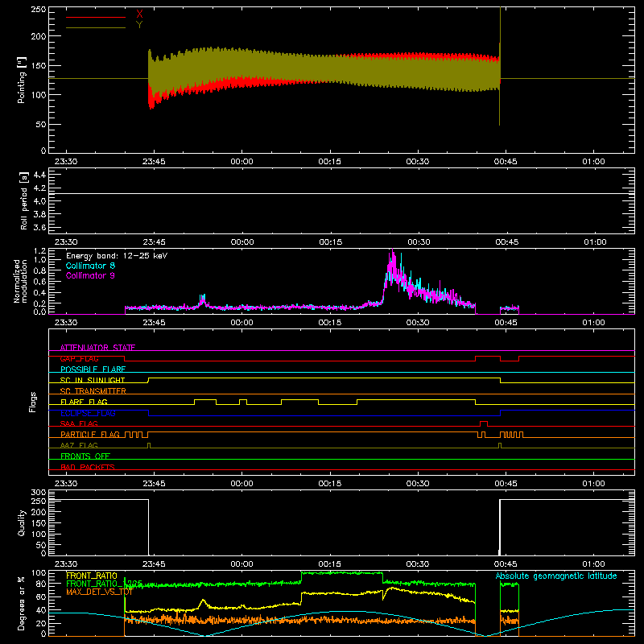Screen dimensions: 644x644
Task: Click '00:30' under the modulation plot
Action: pyautogui.click(x=418, y=323)
